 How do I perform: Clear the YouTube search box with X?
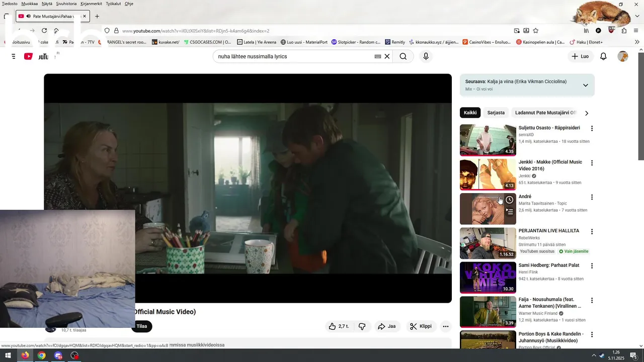click(387, 56)
